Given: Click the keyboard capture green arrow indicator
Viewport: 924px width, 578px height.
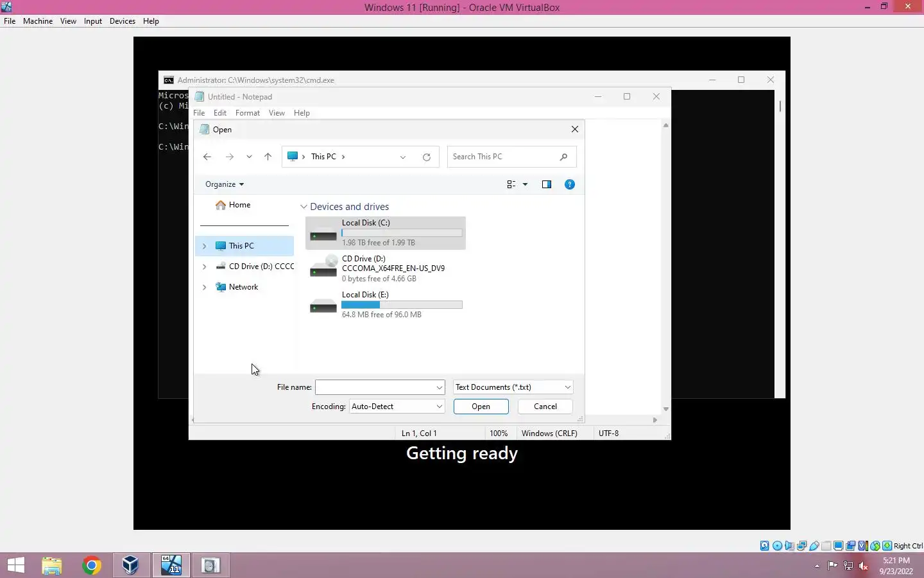Looking at the screenshot, I should pos(887,546).
